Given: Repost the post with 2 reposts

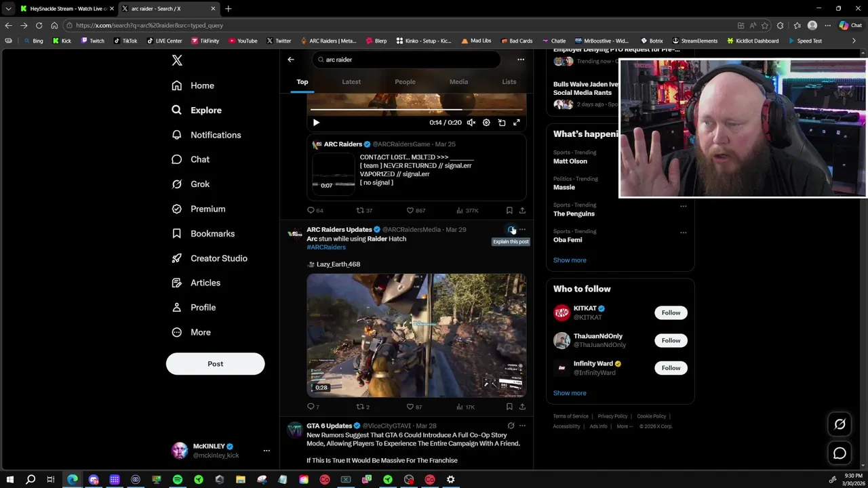Looking at the screenshot, I should [363, 407].
